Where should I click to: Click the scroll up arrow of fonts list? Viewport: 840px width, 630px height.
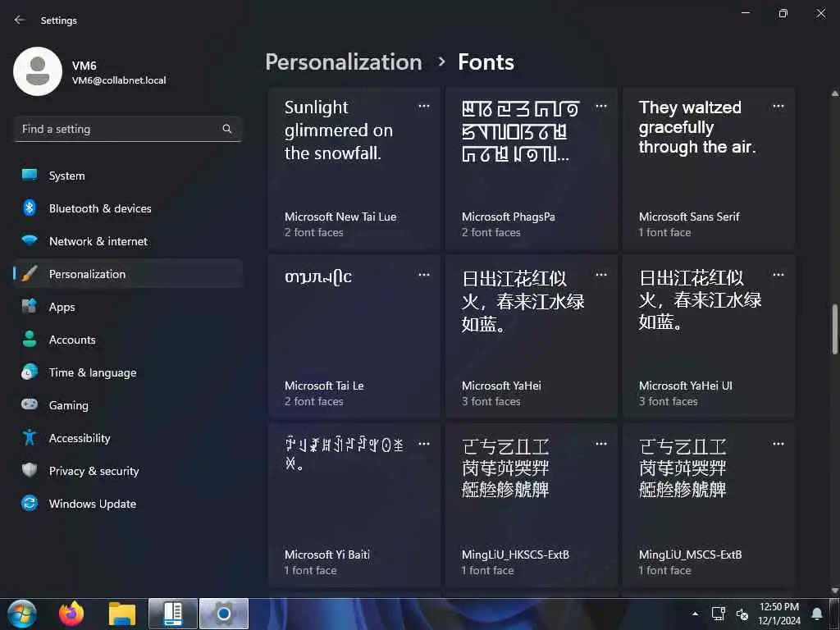pyautogui.click(x=834, y=94)
